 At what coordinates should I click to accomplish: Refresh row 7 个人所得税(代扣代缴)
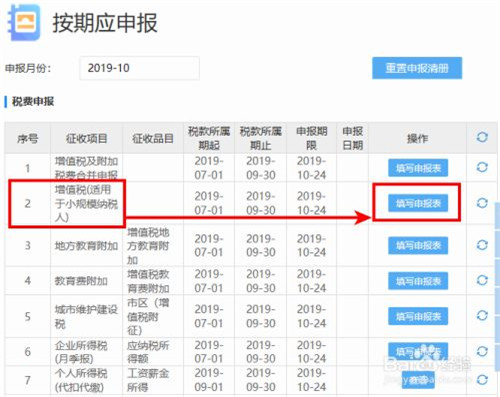pos(482,380)
